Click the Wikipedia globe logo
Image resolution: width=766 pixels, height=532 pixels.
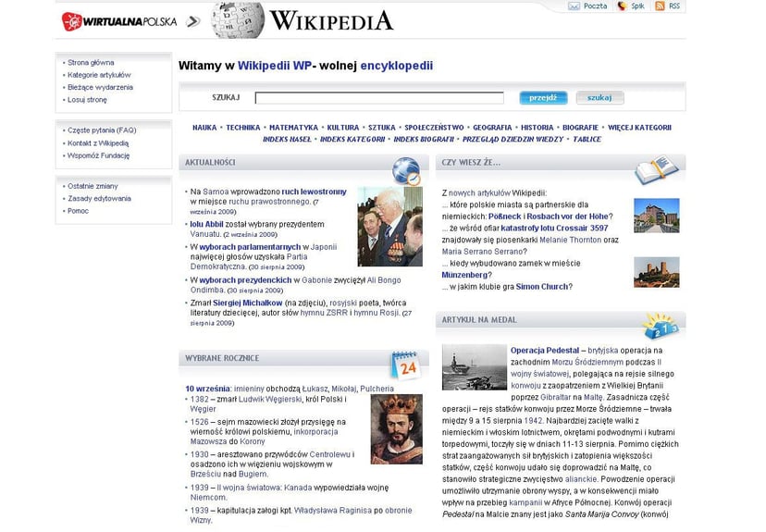(238, 20)
